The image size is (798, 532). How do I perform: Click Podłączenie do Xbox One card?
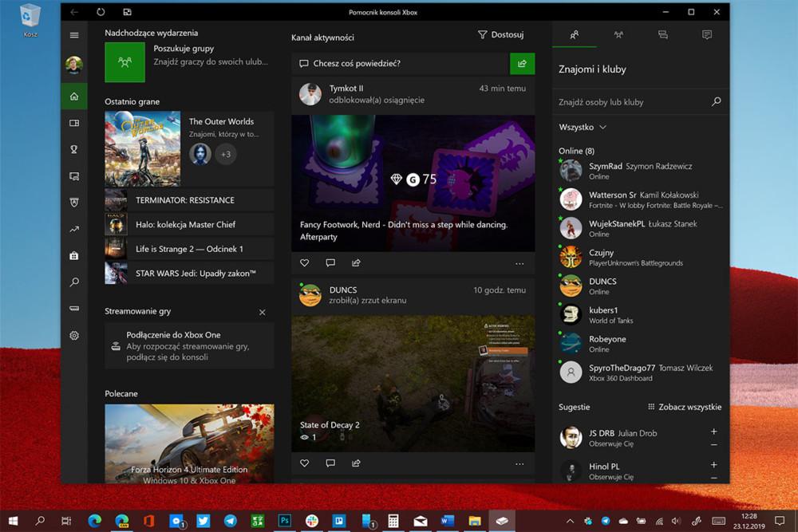189,346
